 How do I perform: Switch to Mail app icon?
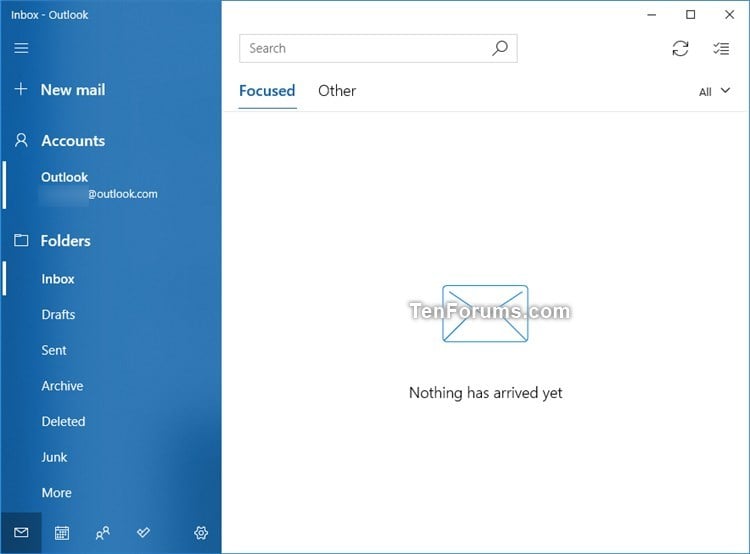click(x=21, y=532)
